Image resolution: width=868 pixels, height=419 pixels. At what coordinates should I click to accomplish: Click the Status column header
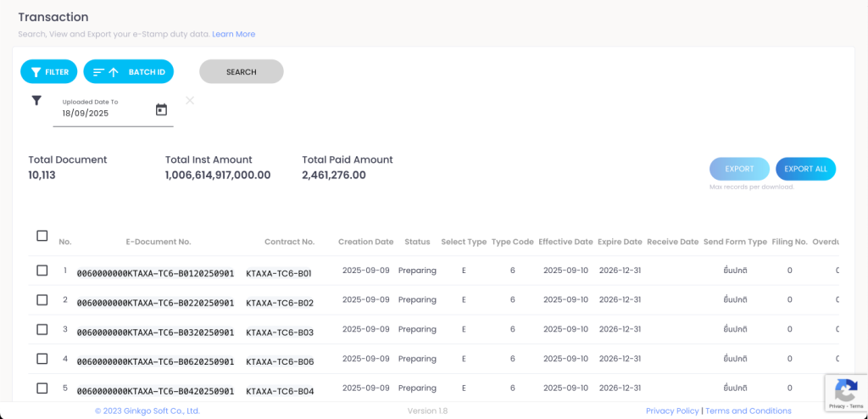[x=417, y=242]
